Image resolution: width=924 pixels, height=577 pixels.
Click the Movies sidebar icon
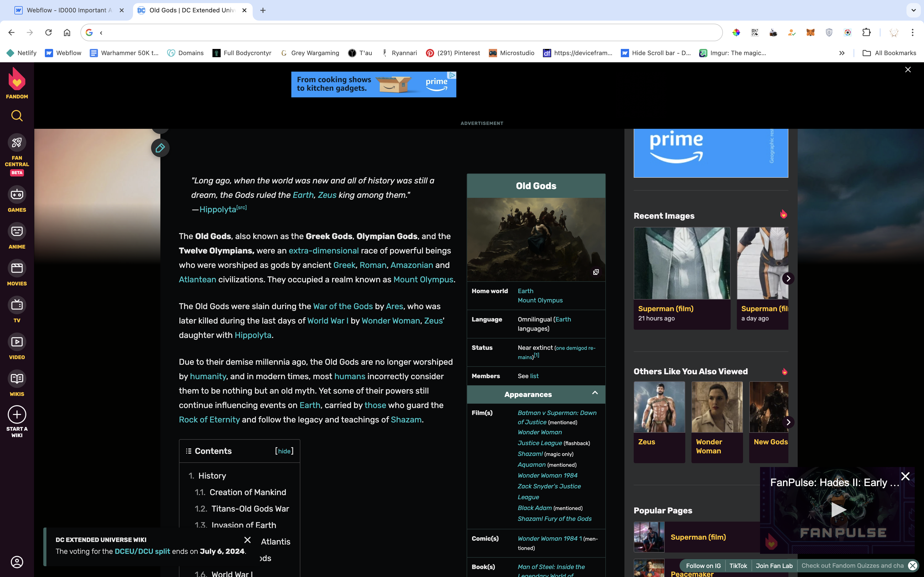(x=17, y=269)
